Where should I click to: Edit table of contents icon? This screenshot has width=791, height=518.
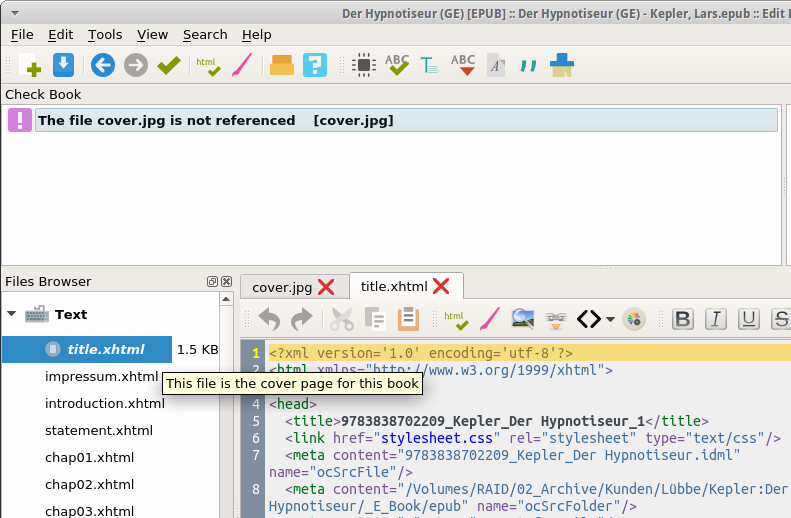coord(429,66)
